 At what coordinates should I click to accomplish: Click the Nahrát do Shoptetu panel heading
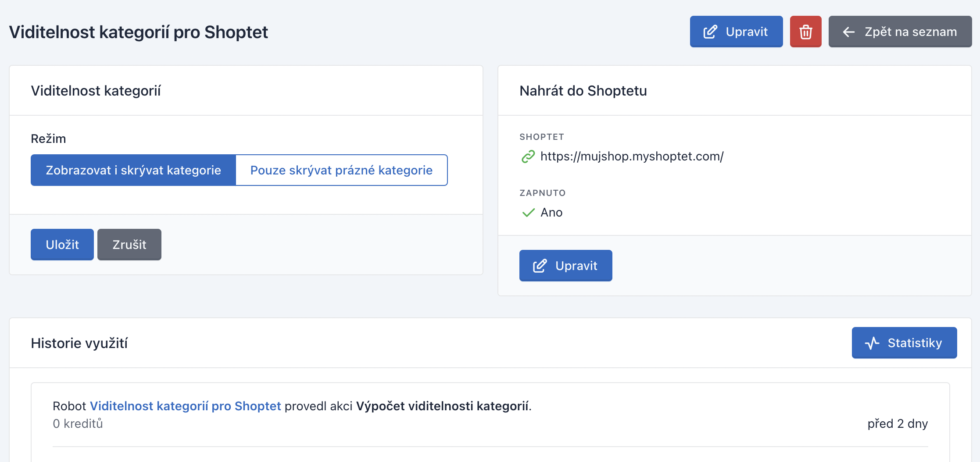[x=583, y=91]
